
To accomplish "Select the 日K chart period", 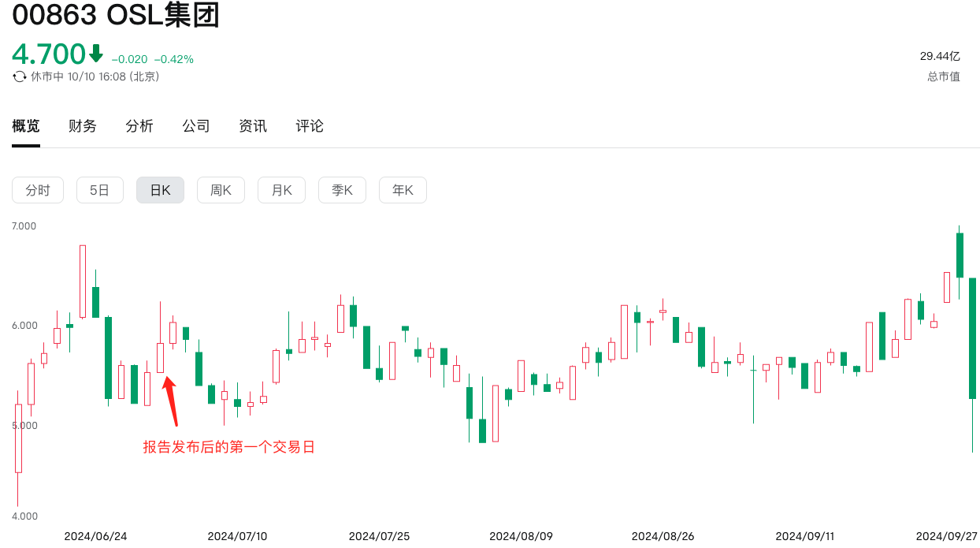I will click(160, 190).
